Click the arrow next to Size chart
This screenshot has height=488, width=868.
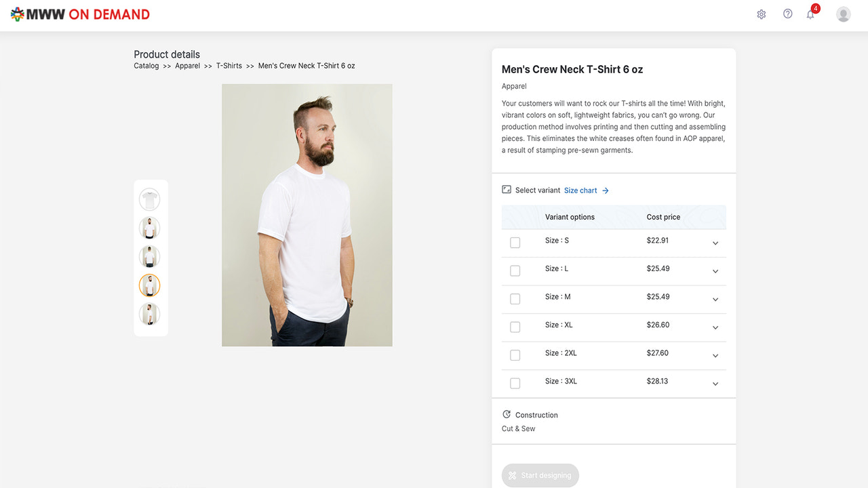[x=604, y=190]
